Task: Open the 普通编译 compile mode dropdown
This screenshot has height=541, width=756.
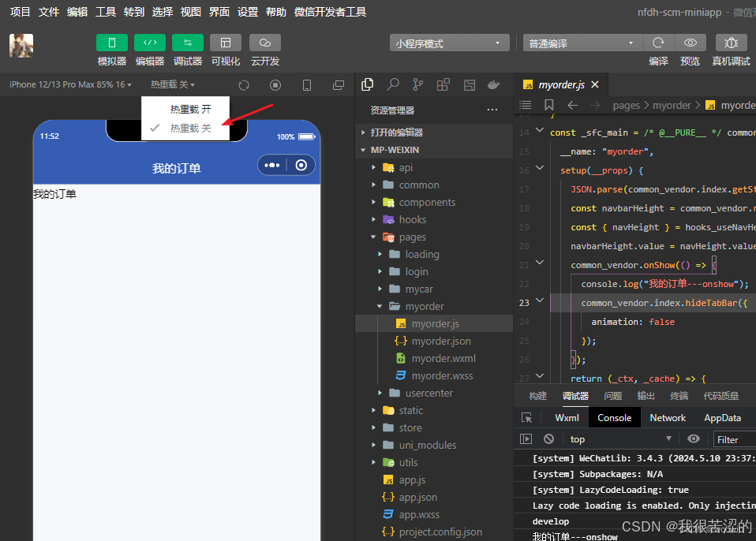Action: 582,43
